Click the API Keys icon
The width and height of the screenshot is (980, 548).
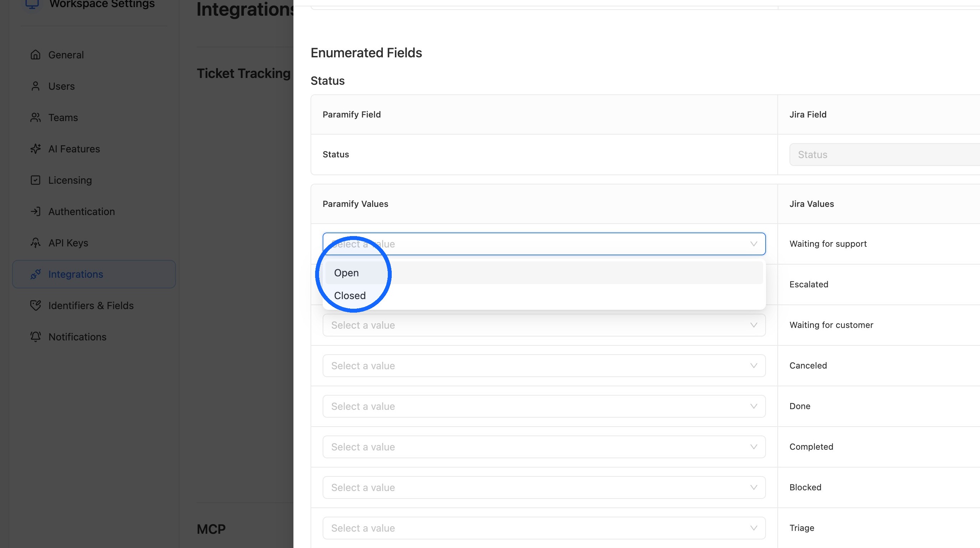tap(35, 242)
